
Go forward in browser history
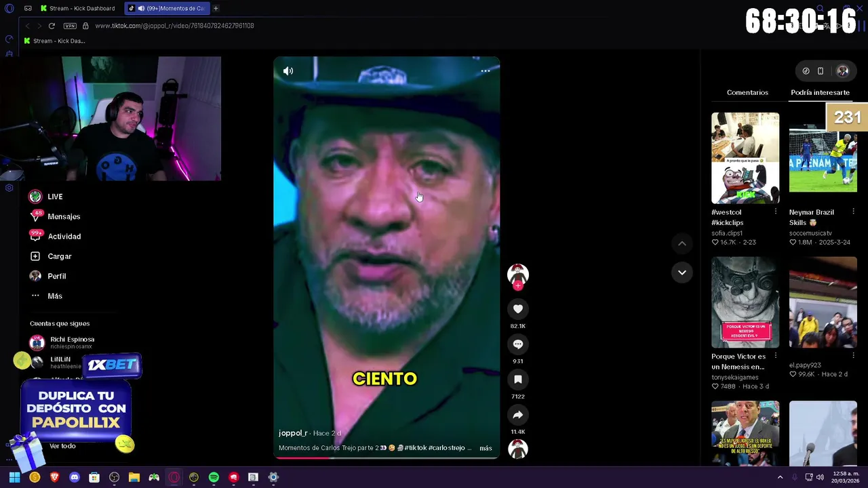39,26
